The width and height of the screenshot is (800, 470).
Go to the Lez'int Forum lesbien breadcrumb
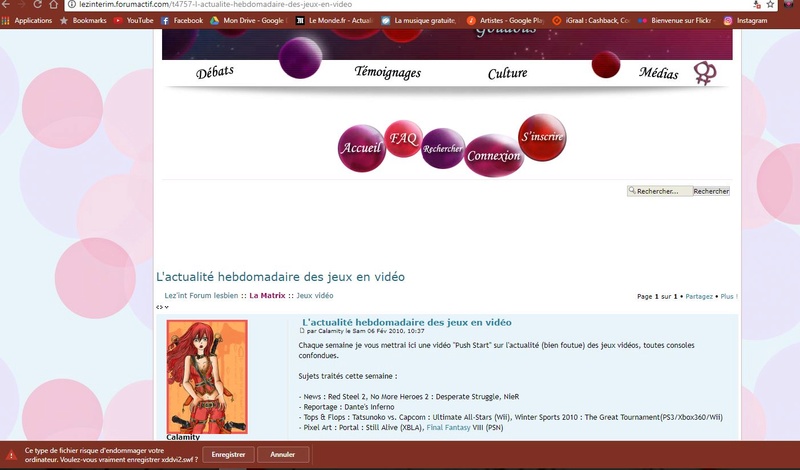click(x=201, y=295)
